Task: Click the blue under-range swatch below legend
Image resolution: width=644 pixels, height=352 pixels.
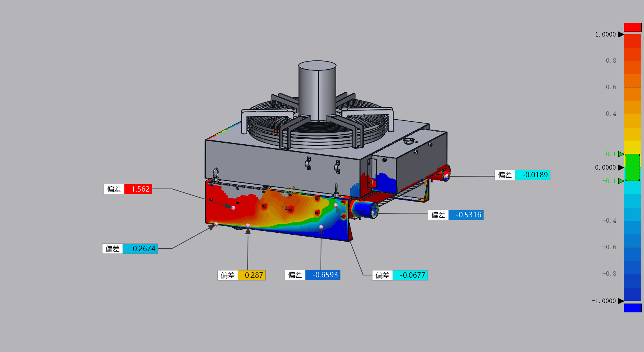Action: (632, 308)
